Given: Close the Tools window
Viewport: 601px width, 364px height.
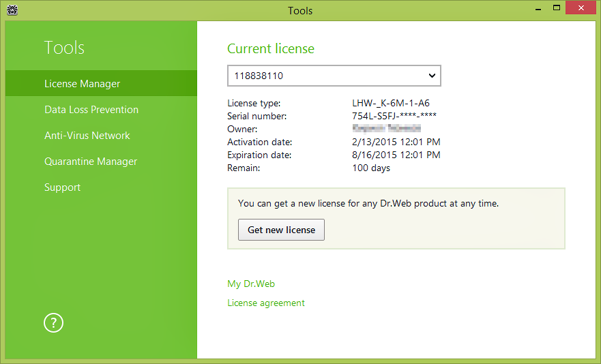Looking at the screenshot, I should 581,7.
